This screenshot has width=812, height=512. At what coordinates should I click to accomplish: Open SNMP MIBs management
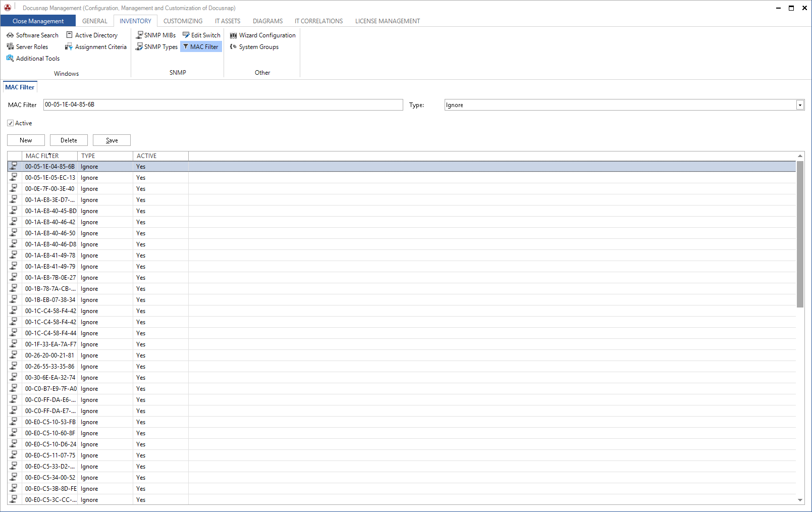[x=156, y=35]
